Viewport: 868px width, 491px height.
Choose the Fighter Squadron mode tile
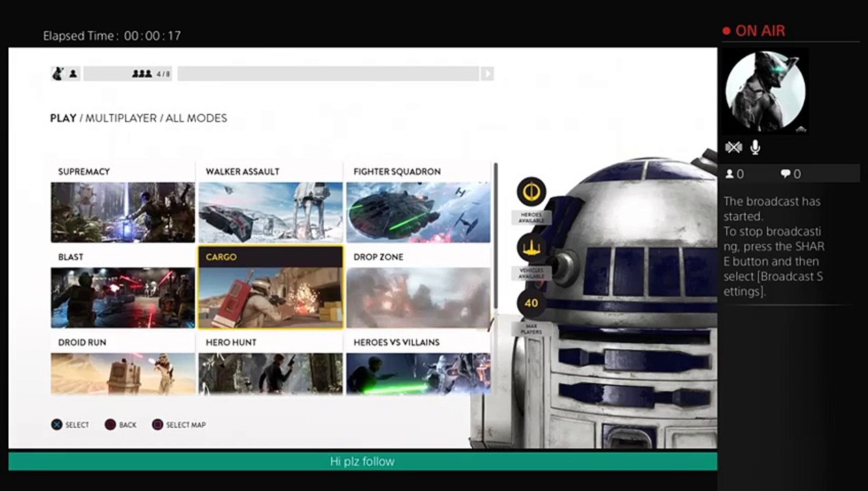coord(418,203)
